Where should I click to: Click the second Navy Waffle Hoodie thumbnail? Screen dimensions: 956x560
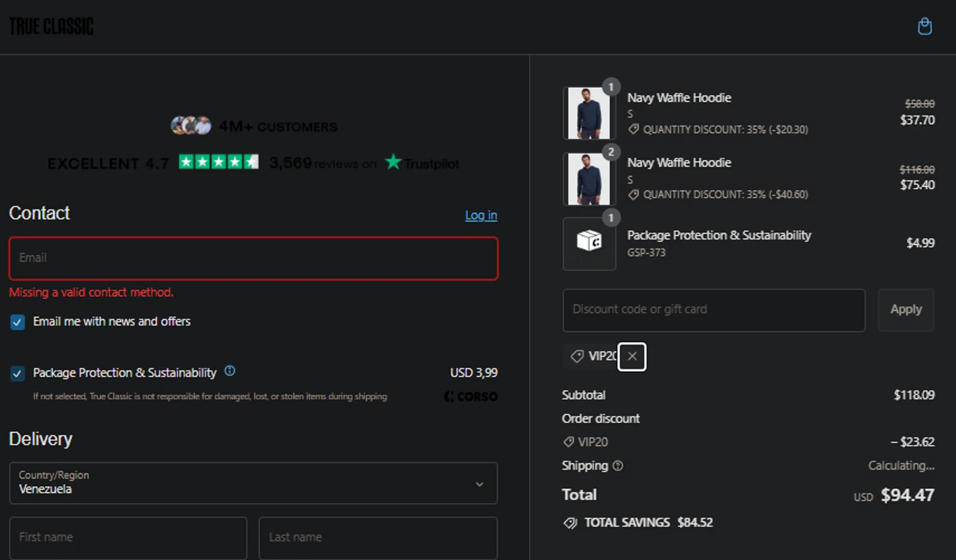(x=589, y=178)
